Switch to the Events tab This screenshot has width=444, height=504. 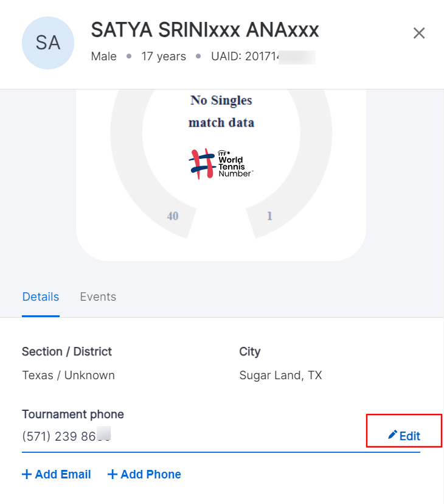tap(98, 296)
